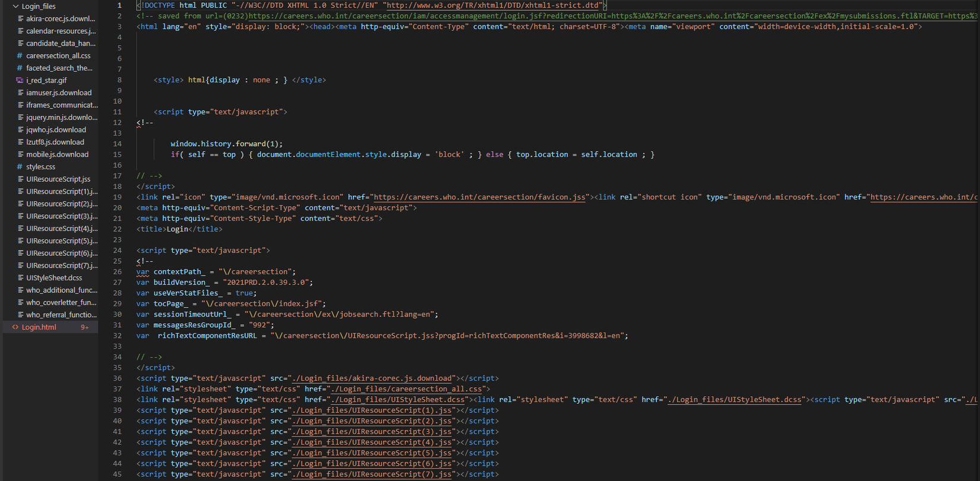
Task: Click the image icon beside i_red_star.gif
Action: point(20,80)
